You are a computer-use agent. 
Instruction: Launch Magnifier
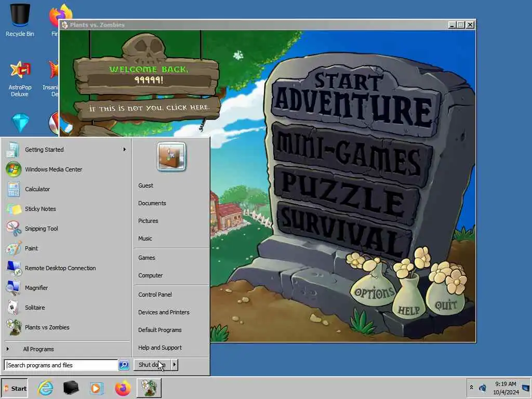(66, 288)
